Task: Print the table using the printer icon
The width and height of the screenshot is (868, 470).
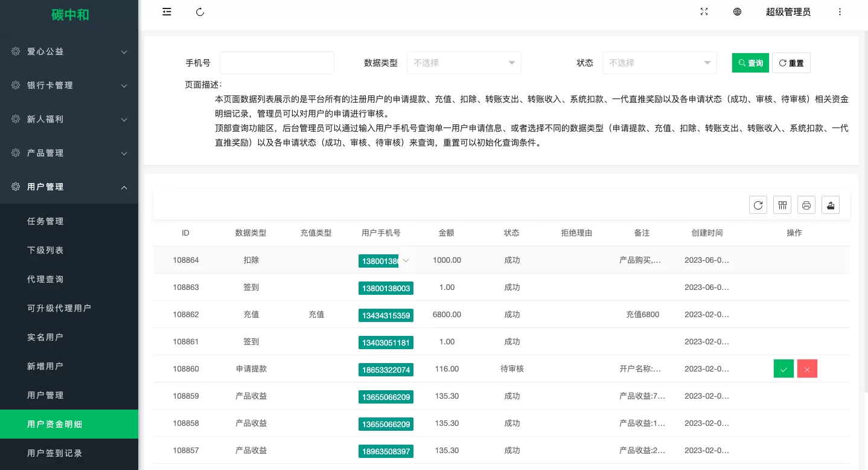Action: pyautogui.click(x=806, y=205)
